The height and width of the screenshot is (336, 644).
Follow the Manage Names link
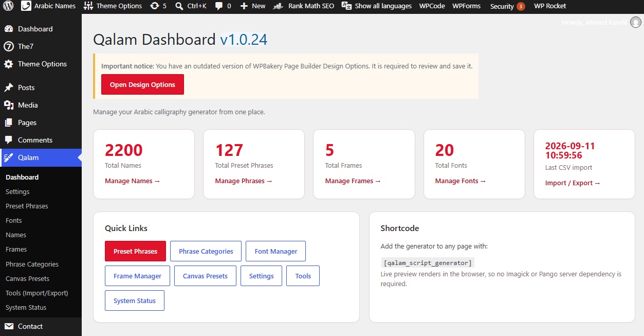133,181
